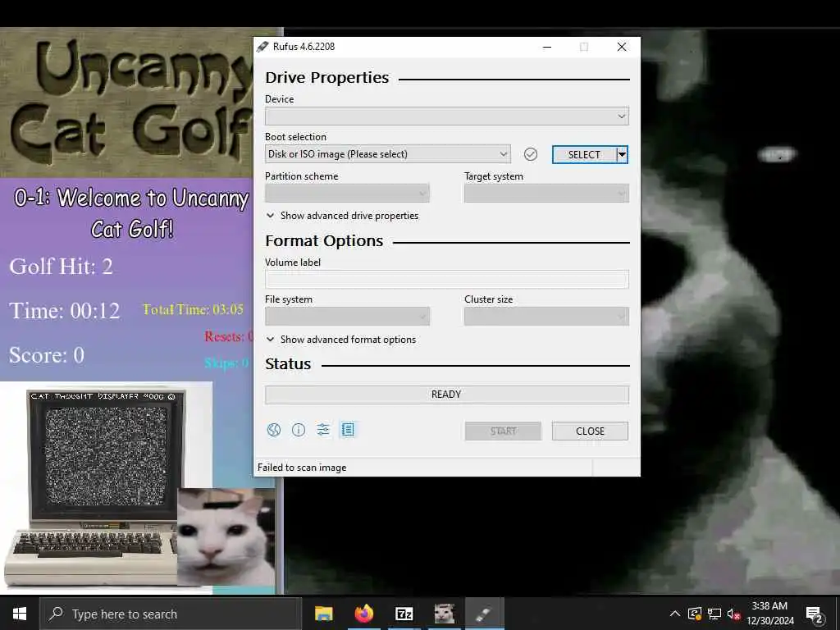Screen dimensions: 840x630
Task: Switch to the cat game taskbar icon
Action: (444, 614)
